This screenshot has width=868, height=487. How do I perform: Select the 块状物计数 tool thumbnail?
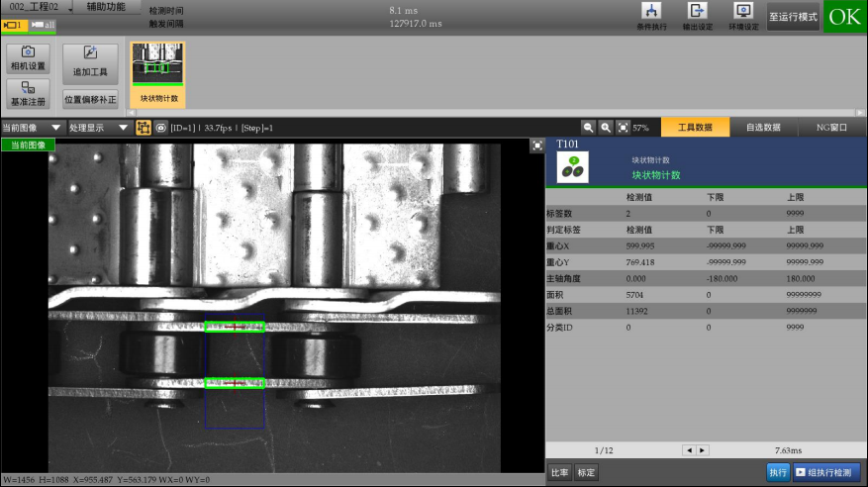158,73
